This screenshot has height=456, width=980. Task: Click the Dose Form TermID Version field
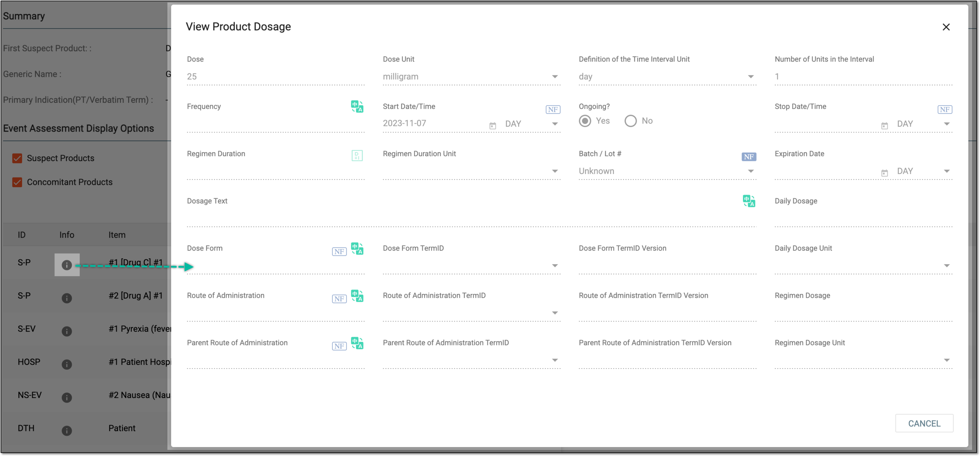[x=667, y=266]
